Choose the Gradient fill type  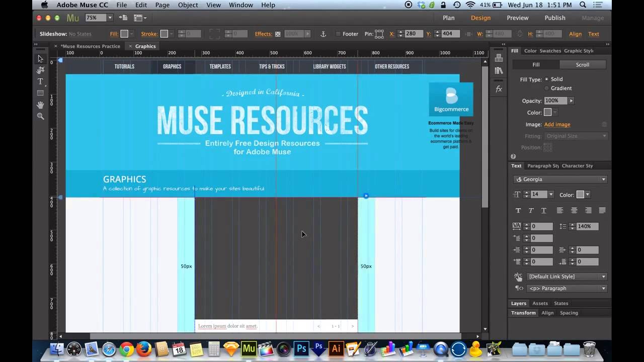point(547,88)
